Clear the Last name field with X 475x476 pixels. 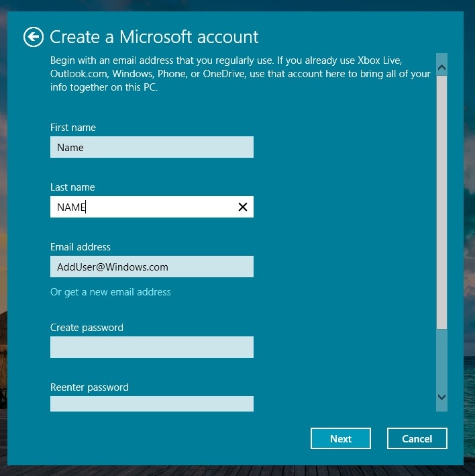pos(243,207)
